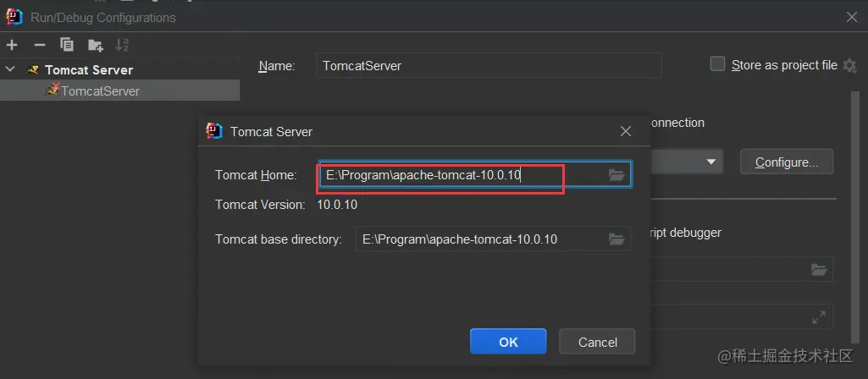Screen dimensions: 868x379
Task: Click the Tomcat Version value 10.0.10
Action: 337,205
